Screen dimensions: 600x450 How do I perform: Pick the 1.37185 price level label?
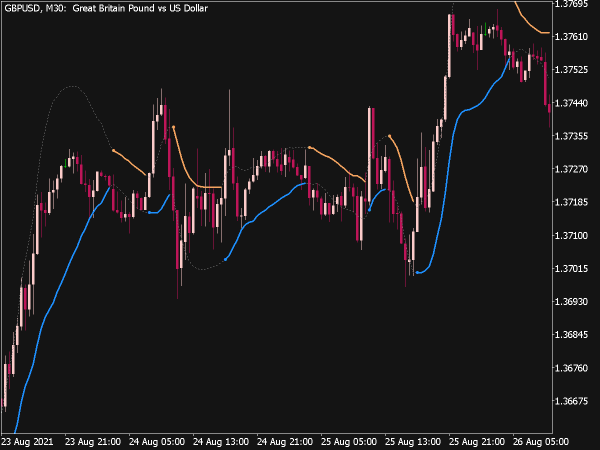[571, 202]
